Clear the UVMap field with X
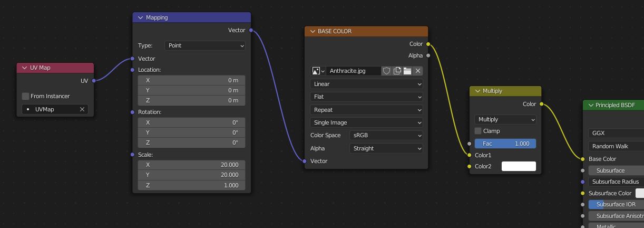Image resolution: width=644 pixels, height=228 pixels. pos(82,109)
